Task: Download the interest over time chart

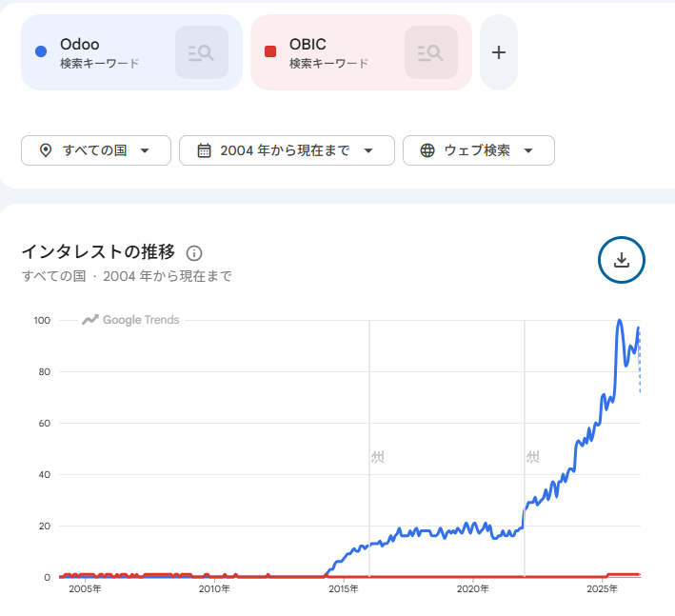Action: (621, 260)
